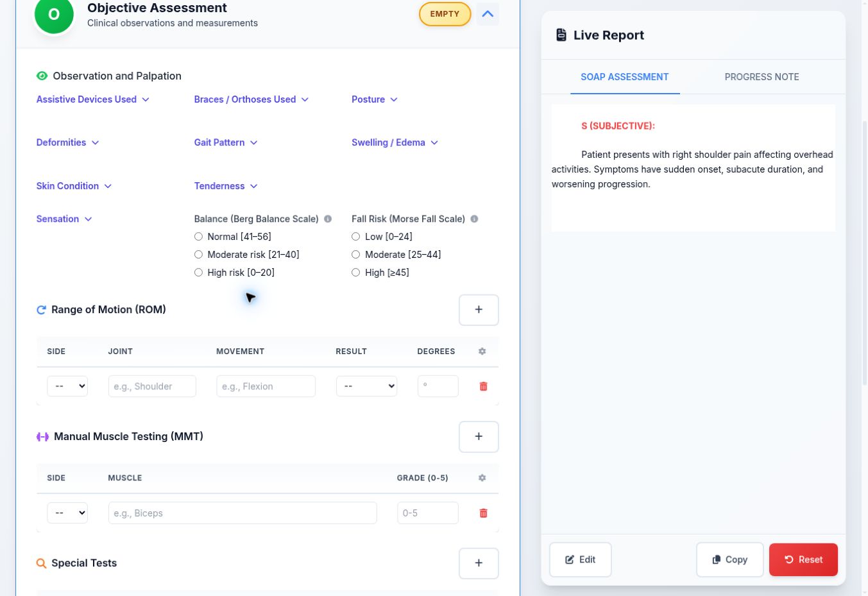Expand Skin Condition dropdown
Screen dimensions: 868x596
click(74, 186)
